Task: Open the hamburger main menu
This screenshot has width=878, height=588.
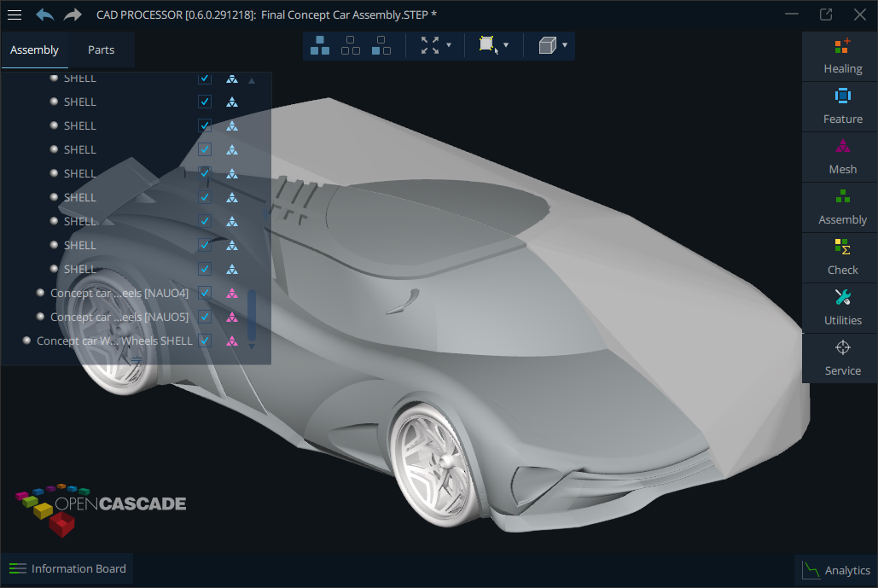Action: tap(15, 15)
